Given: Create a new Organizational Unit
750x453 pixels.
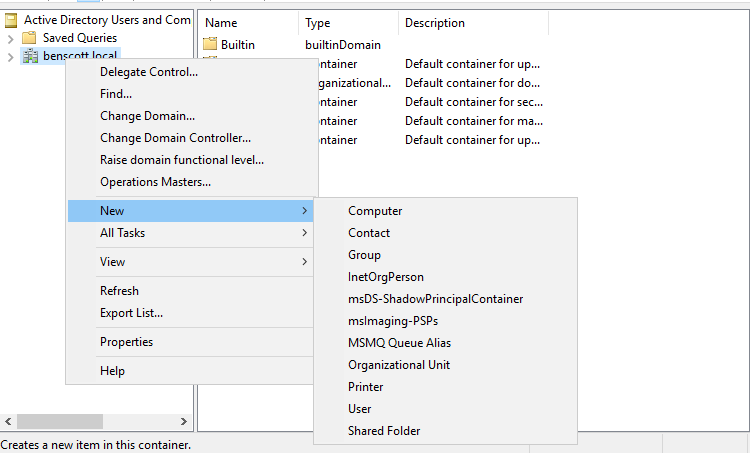Looking at the screenshot, I should [x=445, y=365].
